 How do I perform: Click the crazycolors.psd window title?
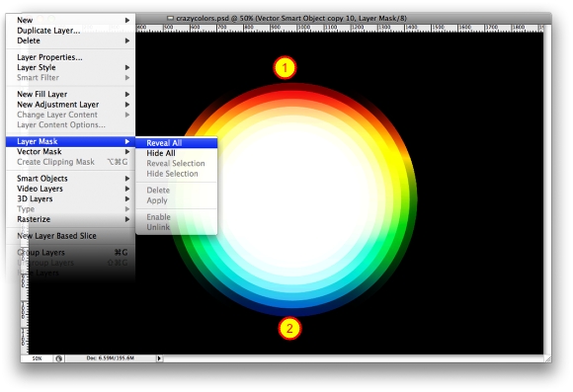(291, 18)
